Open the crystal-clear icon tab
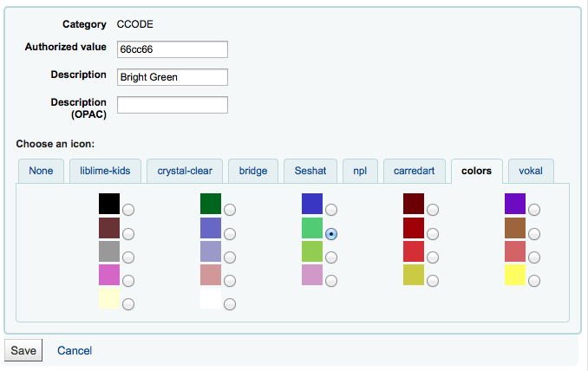 (185, 171)
